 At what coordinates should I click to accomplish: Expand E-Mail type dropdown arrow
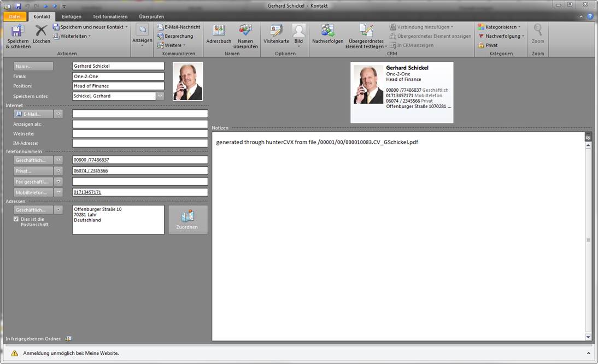pyautogui.click(x=58, y=114)
